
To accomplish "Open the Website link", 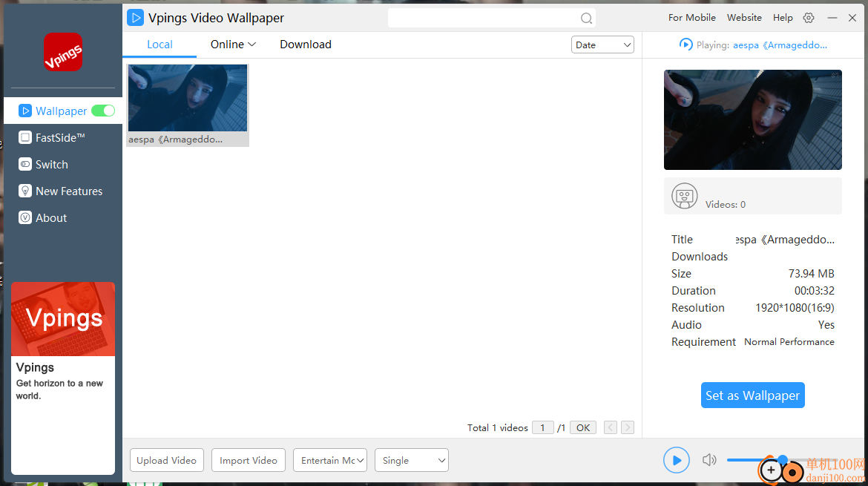I will 744,18.
